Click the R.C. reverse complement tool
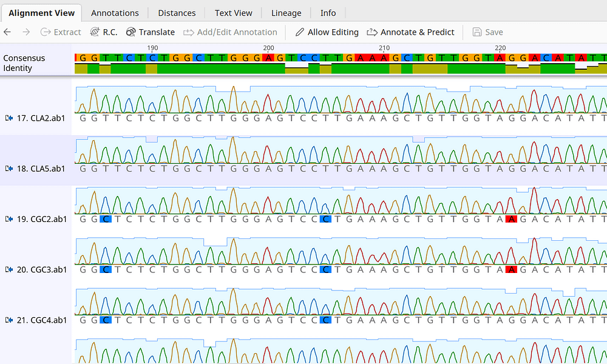 [103, 32]
